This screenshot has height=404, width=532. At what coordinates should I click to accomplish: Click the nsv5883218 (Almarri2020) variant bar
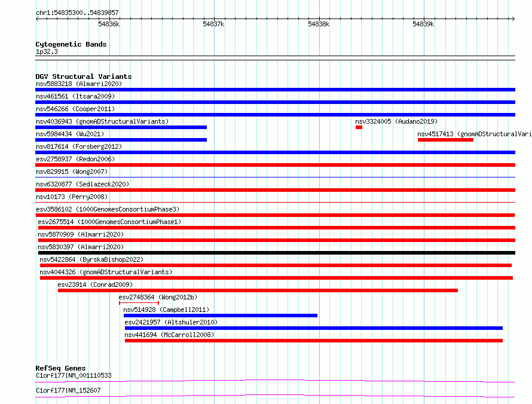pyautogui.click(x=275, y=90)
